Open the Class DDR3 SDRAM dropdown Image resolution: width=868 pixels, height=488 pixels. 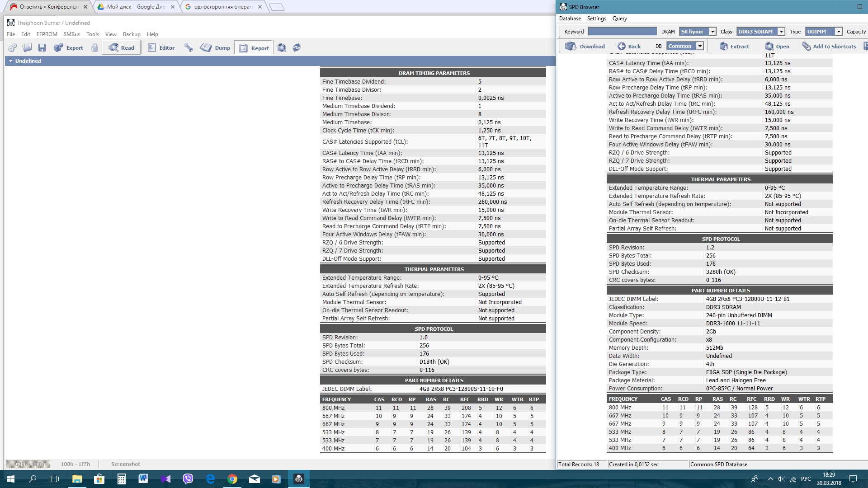click(781, 32)
